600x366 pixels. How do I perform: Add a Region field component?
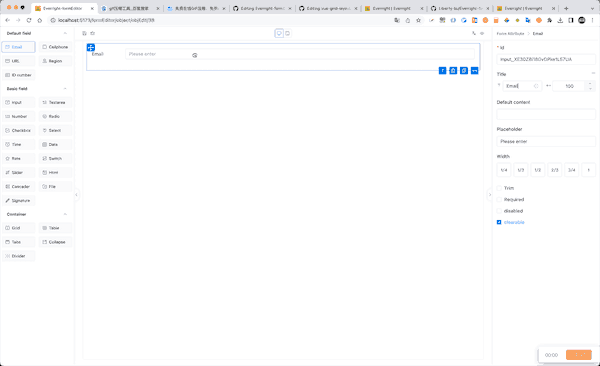[55, 61]
